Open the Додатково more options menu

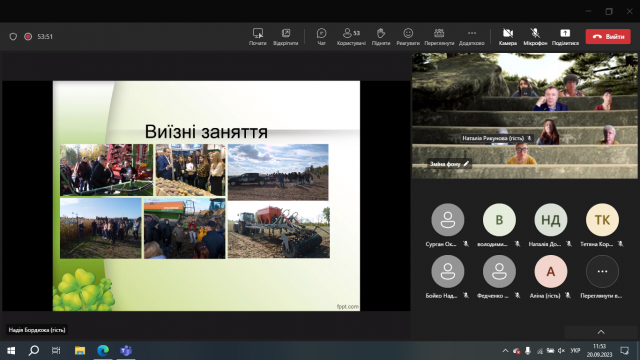pyautogui.click(x=471, y=36)
